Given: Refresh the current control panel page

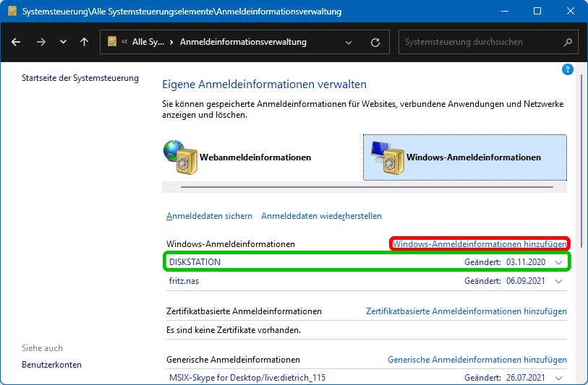Looking at the screenshot, I should point(375,42).
